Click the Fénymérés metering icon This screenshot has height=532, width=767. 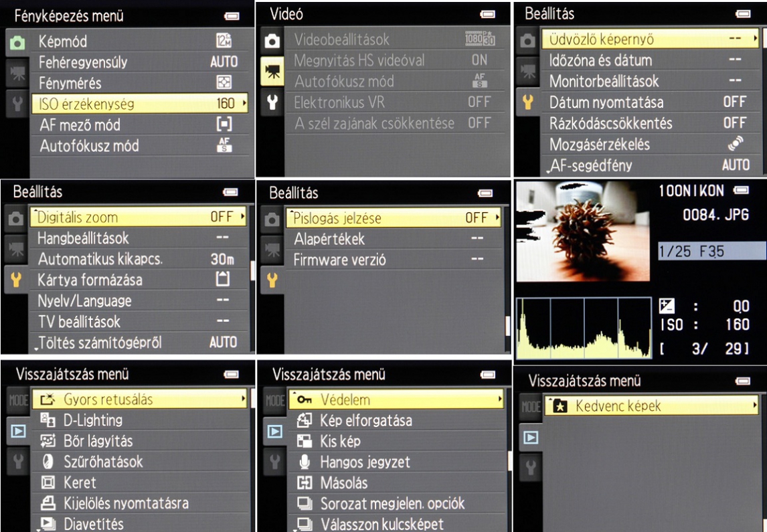point(224,83)
